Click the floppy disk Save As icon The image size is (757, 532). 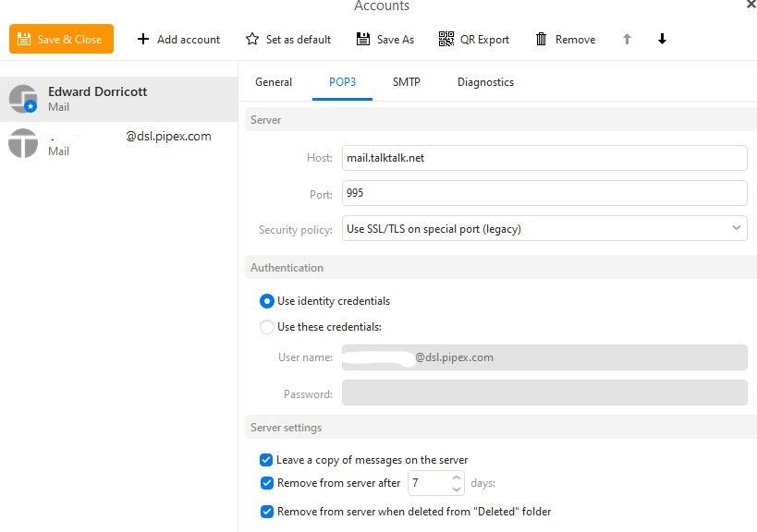point(363,39)
